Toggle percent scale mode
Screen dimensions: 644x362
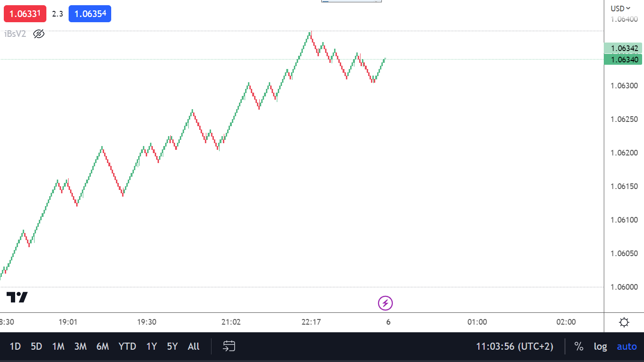(579, 346)
